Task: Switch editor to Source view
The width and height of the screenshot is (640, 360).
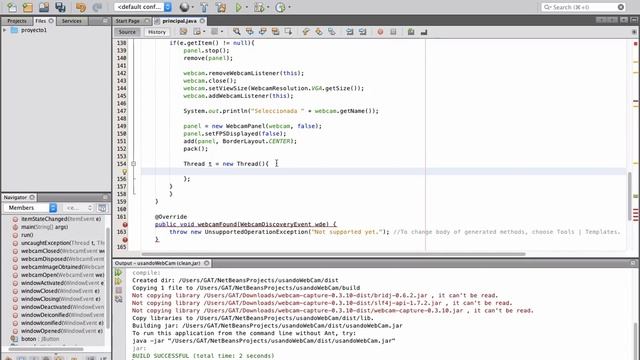Action: (x=127, y=32)
